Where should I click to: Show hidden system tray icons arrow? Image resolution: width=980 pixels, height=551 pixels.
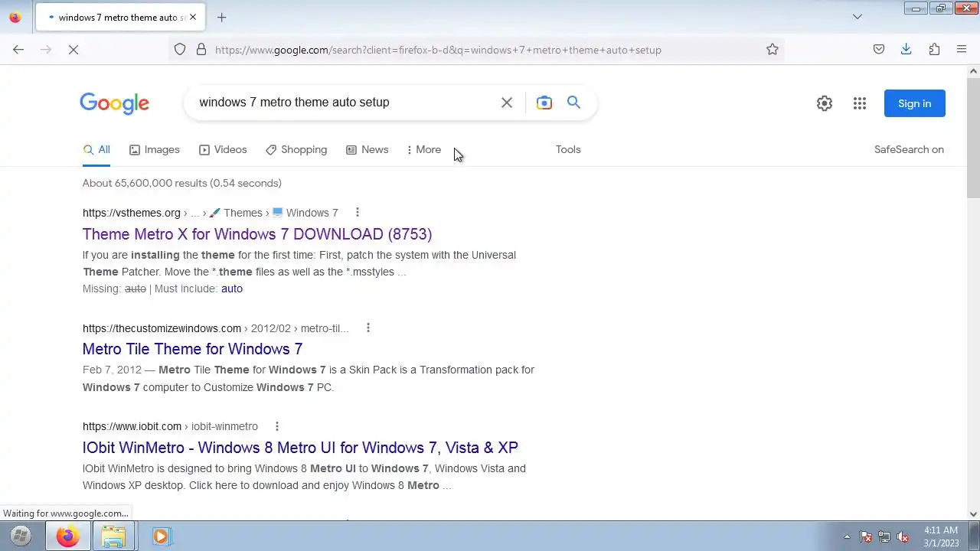tap(847, 537)
